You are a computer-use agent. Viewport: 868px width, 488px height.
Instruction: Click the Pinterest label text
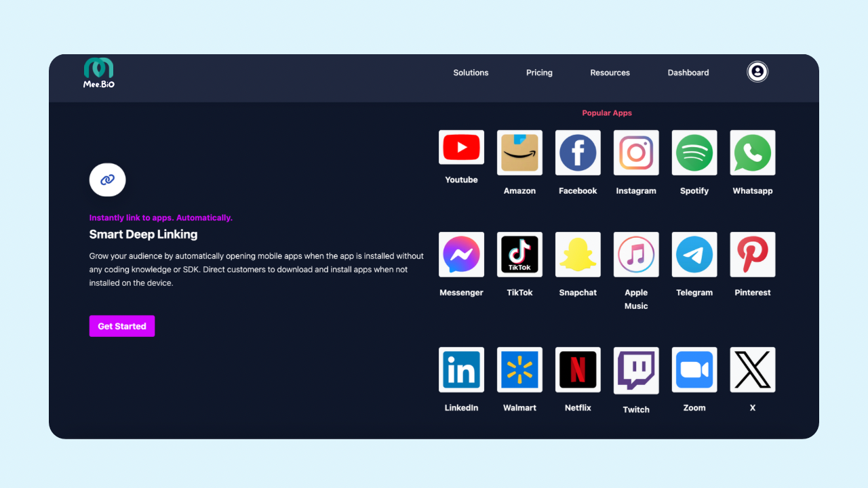click(753, 293)
